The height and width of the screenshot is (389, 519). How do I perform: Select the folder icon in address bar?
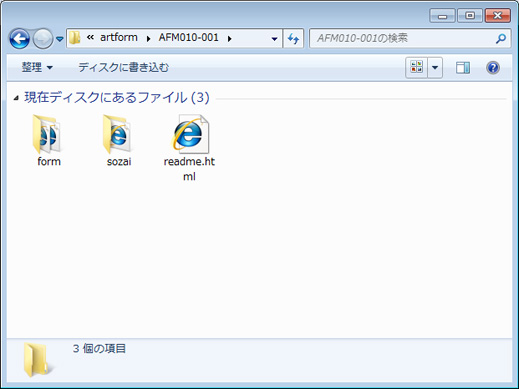pyautogui.click(x=75, y=38)
